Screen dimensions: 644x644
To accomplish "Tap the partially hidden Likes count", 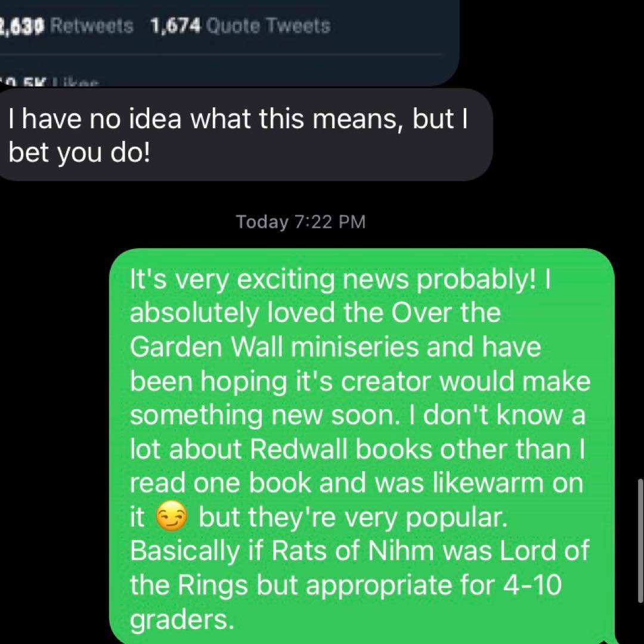I will click(x=49, y=82).
